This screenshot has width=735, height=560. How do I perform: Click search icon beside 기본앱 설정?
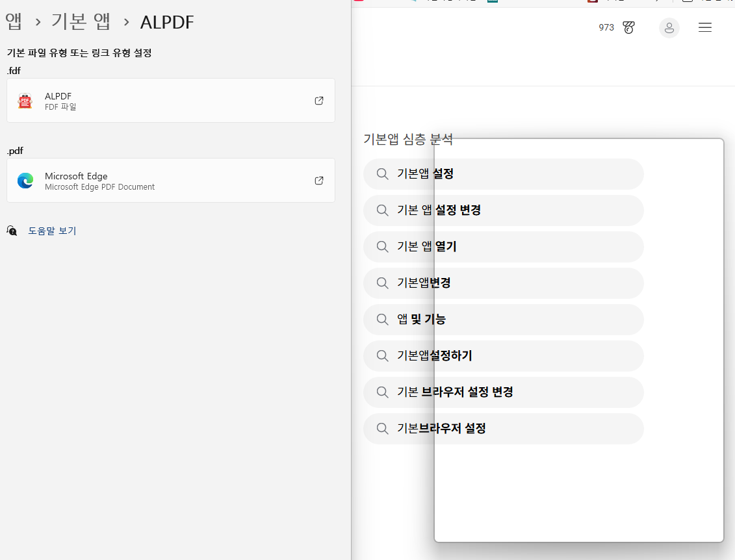click(x=383, y=174)
